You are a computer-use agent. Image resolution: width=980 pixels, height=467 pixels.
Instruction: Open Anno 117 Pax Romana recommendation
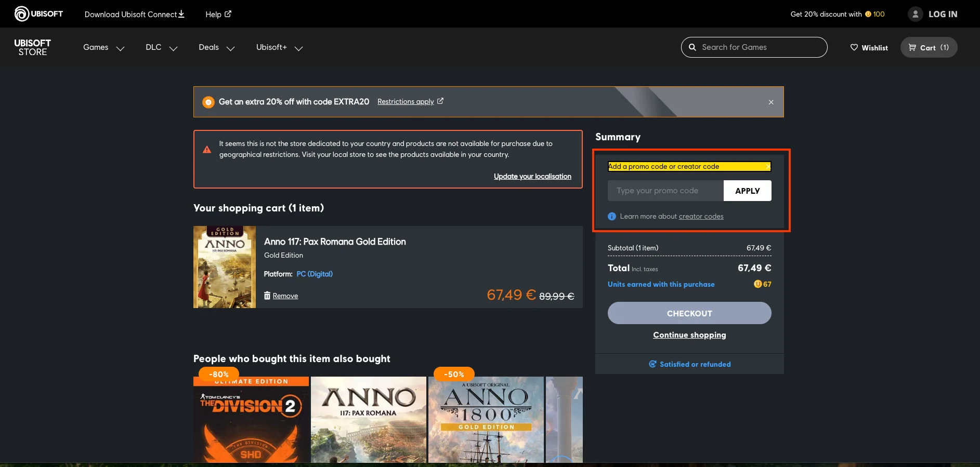(x=369, y=420)
